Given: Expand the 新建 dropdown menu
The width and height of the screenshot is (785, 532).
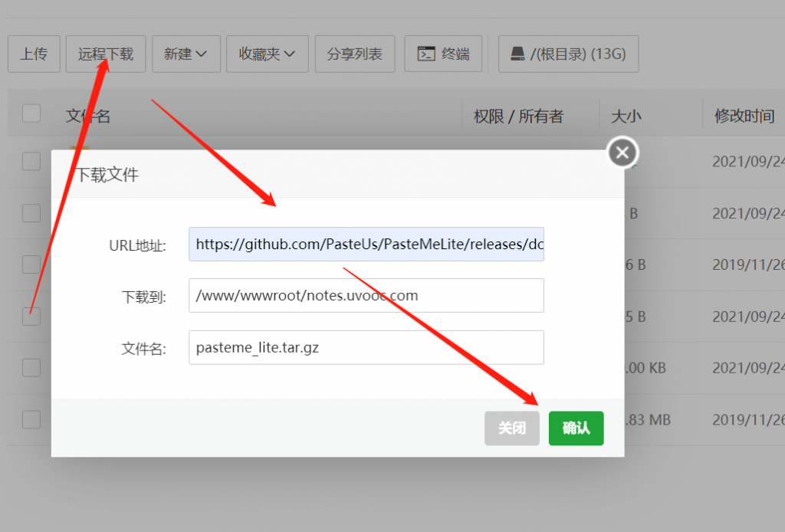Looking at the screenshot, I should (x=186, y=54).
